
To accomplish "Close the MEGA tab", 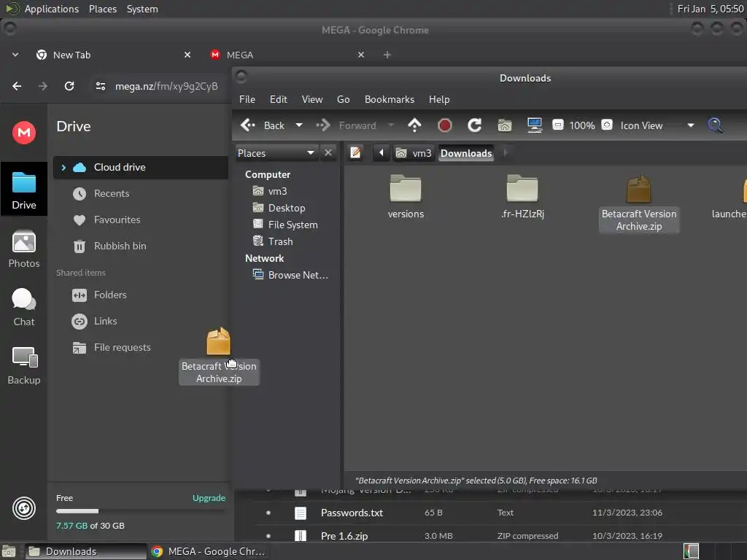I will click(x=361, y=55).
